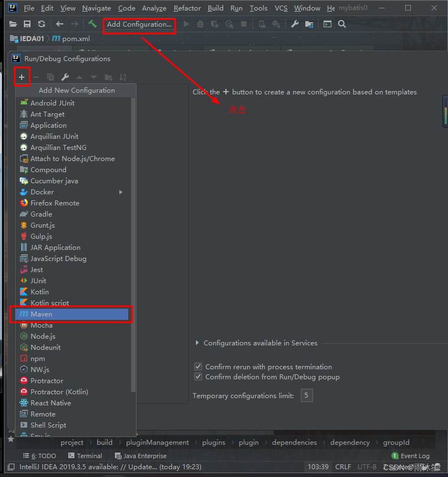Click the Build Project hammer icon
This screenshot has height=477, width=448.
[93, 24]
